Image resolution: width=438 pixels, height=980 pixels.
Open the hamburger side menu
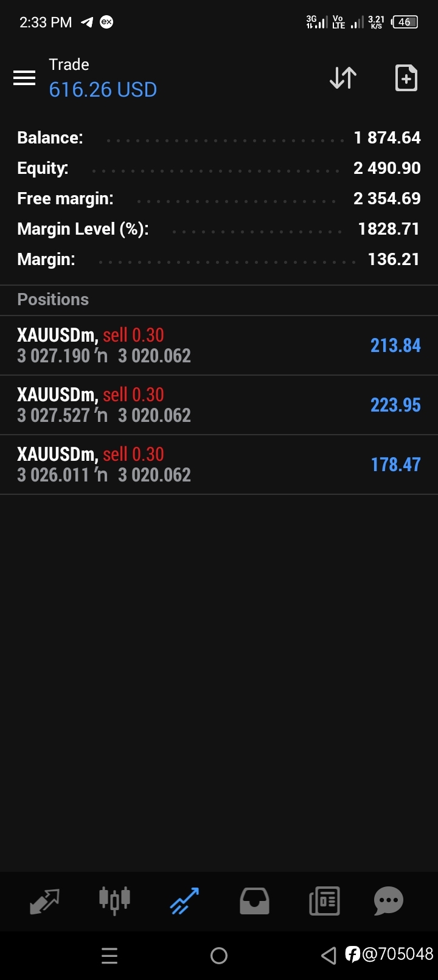click(24, 78)
